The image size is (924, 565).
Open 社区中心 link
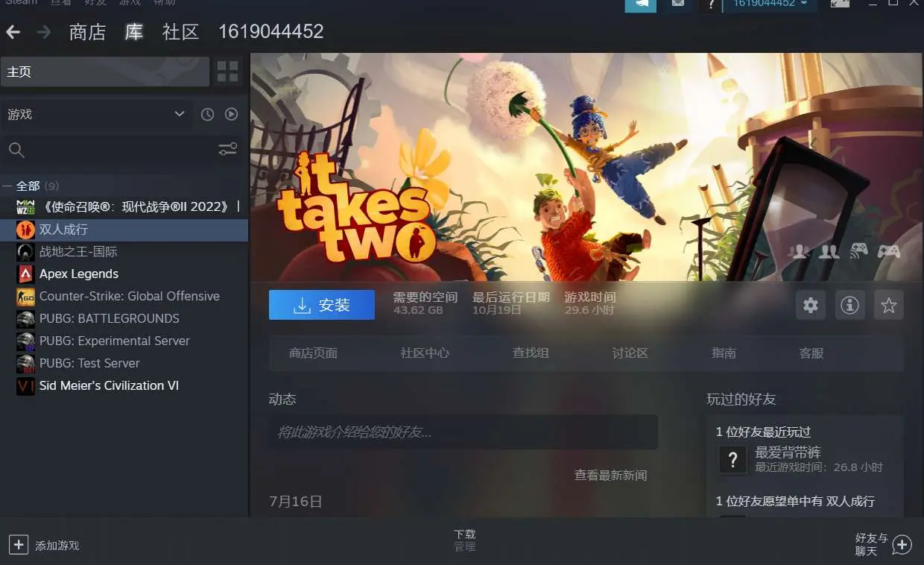425,353
